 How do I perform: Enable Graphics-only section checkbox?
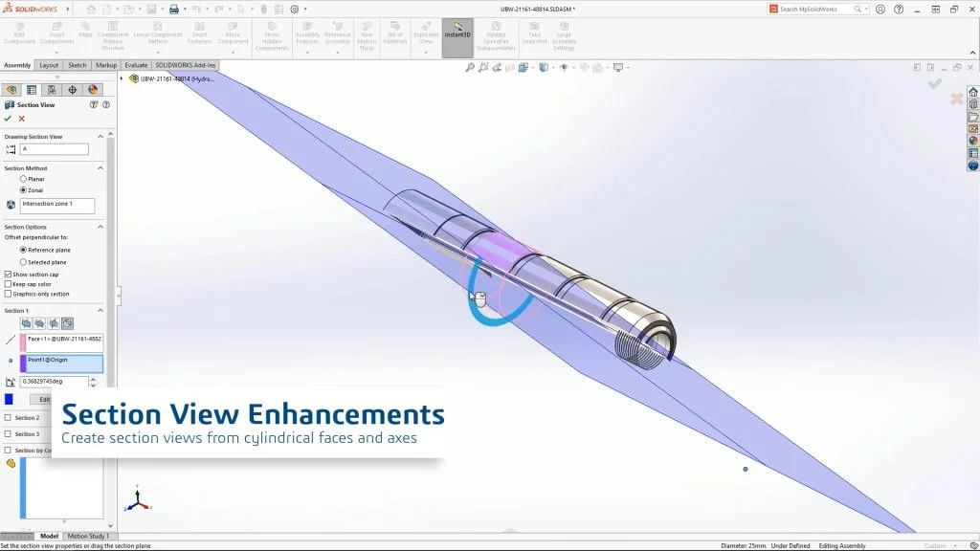[x=9, y=295]
